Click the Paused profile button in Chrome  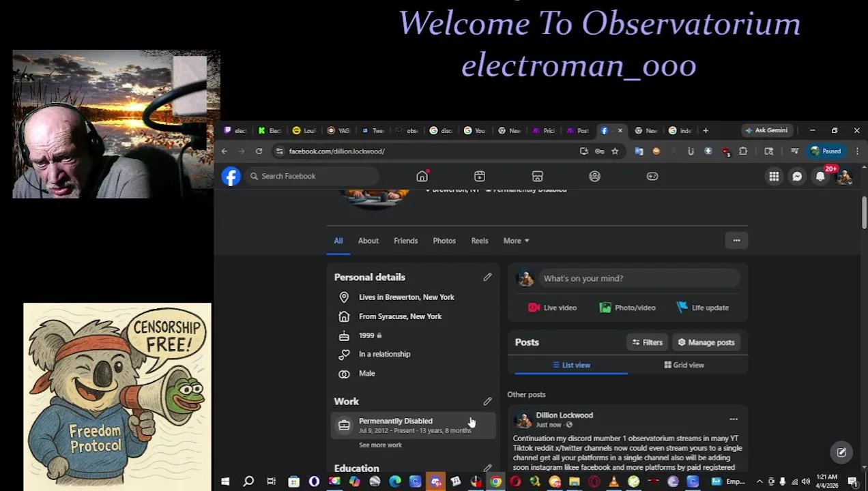tap(825, 151)
